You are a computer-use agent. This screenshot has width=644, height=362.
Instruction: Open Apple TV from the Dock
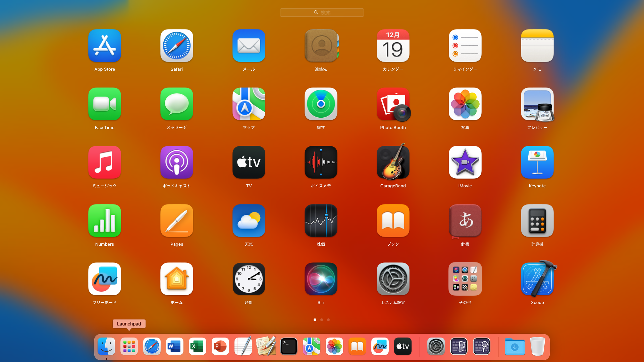(x=403, y=346)
